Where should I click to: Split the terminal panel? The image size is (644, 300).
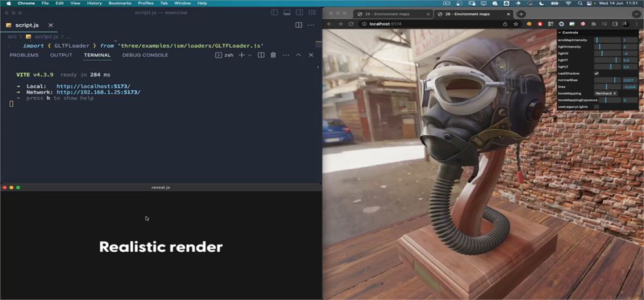(x=261, y=55)
